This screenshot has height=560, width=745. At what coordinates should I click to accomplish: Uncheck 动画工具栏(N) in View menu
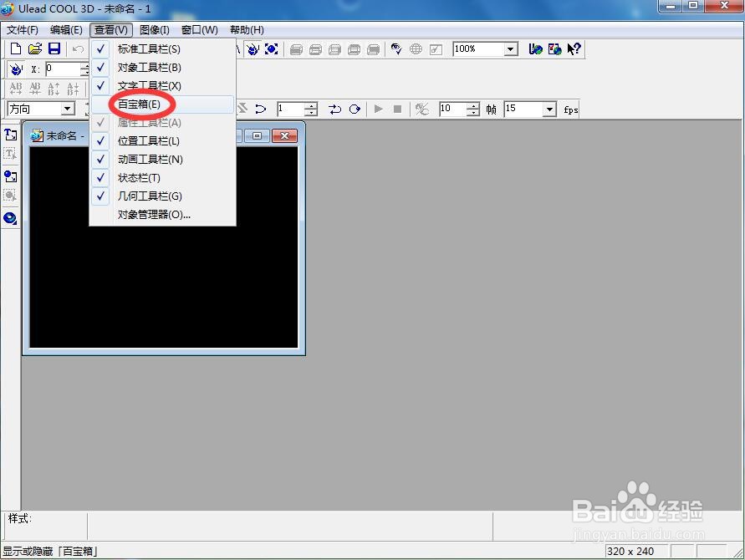(x=162, y=159)
